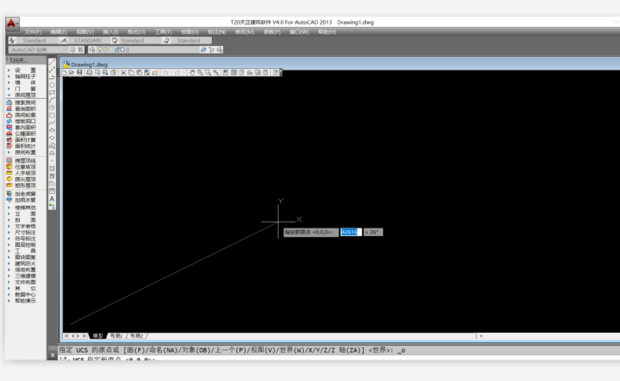This screenshot has width=620, height=381.
Task: Open the 文件(F) menu
Action: [33, 32]
